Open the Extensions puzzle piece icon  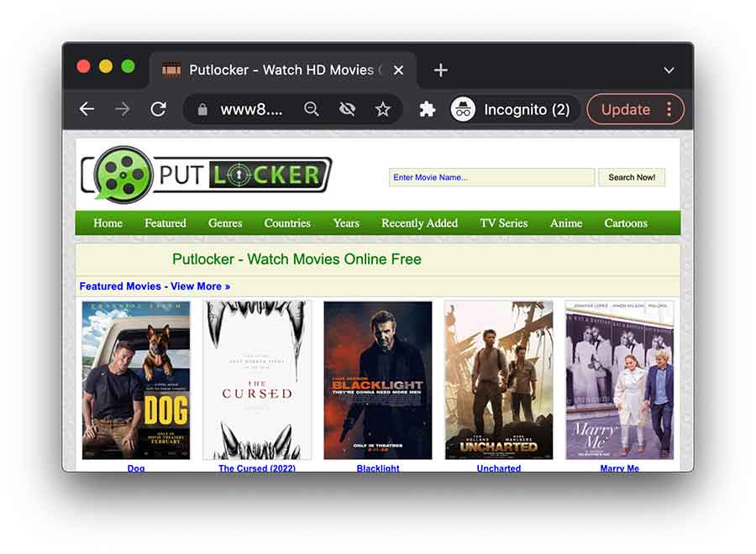click(428, 109)
